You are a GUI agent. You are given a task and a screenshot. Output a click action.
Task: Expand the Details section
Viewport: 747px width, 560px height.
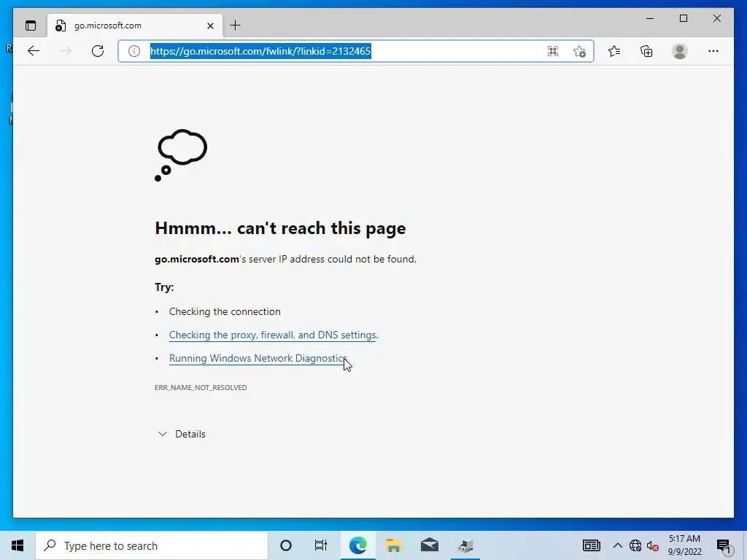pos(182,434)
